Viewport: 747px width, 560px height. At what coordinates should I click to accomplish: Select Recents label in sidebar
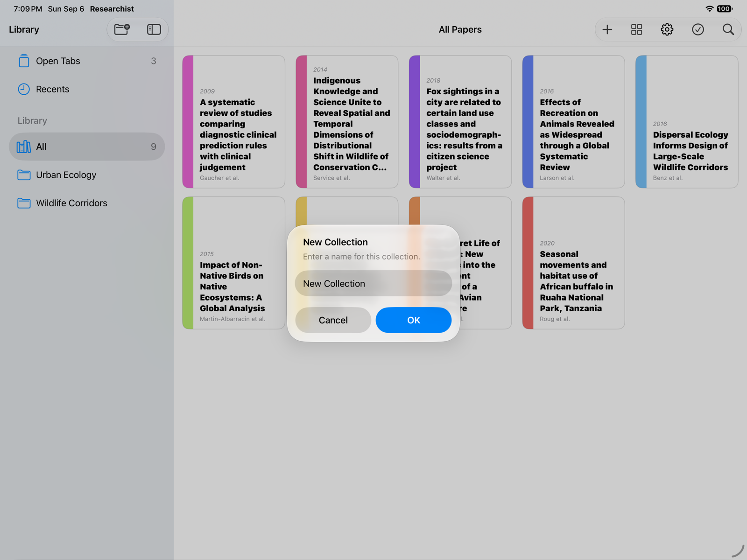coord(52,89)
